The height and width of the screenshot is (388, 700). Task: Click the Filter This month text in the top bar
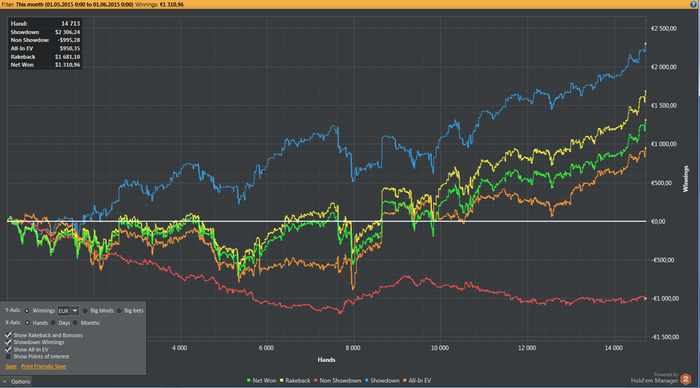(x=67, y=4)
